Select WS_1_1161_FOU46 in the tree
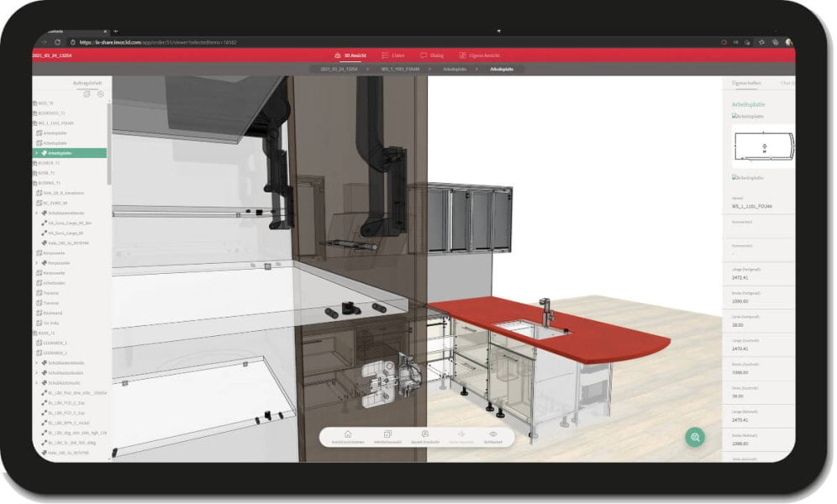The width and height of the screenshot is (837, 504). 55,123
